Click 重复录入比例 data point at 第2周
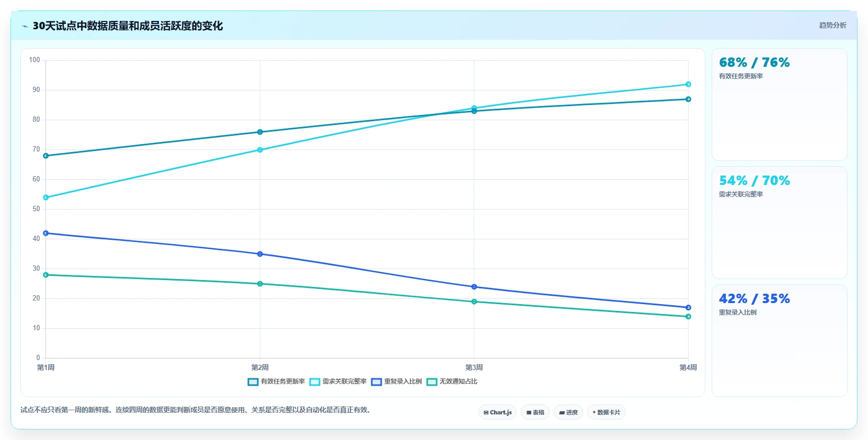This screenshot has width=868, height=440. [260, 254]
